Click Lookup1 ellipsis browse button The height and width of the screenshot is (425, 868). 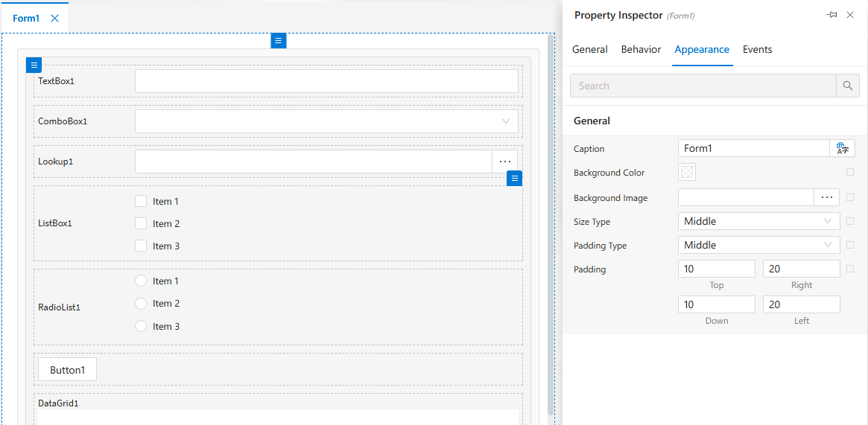[505, 162]
